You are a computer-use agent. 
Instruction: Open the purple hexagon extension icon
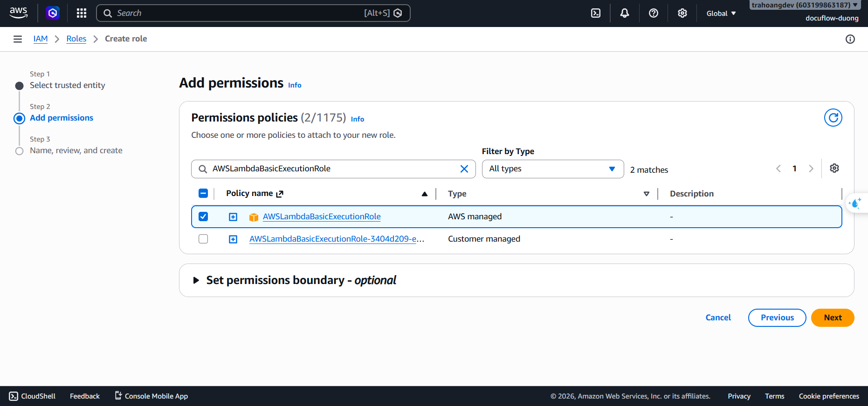53,13
